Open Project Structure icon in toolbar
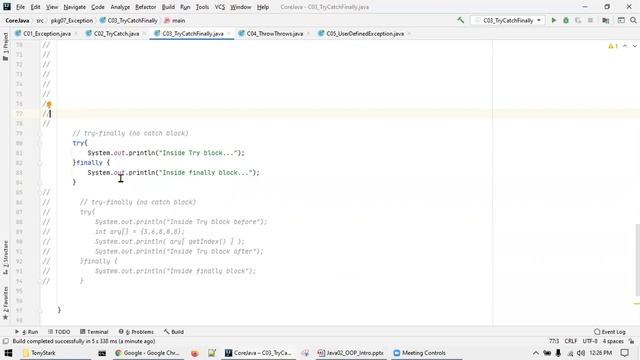This screenshot has height=360, width=640. 606,20
